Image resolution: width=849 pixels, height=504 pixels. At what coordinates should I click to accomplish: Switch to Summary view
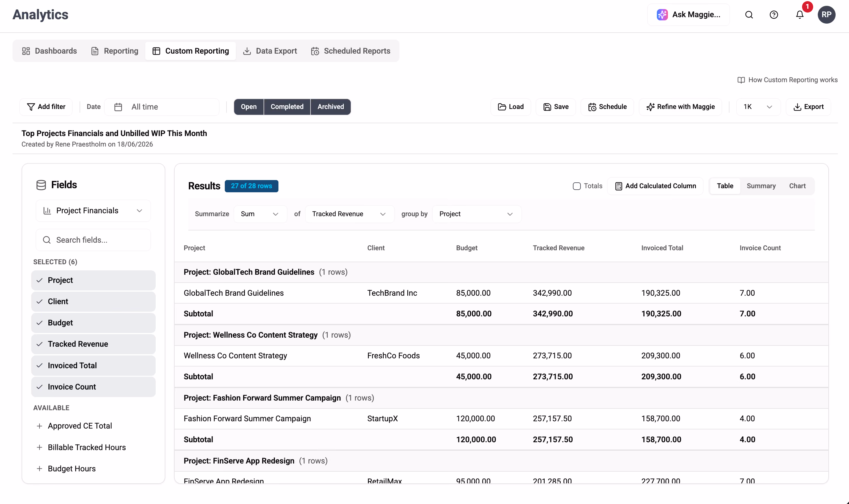pos(761,186)
